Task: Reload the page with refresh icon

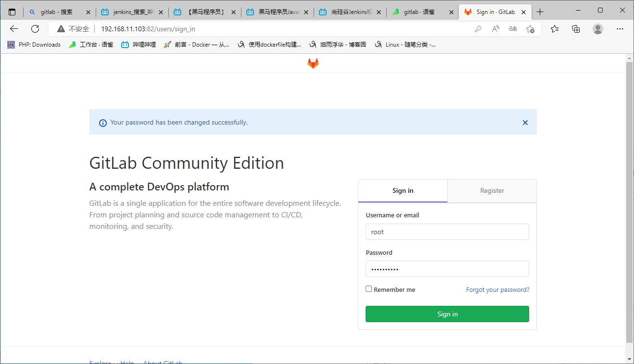Action: (35, 29)
